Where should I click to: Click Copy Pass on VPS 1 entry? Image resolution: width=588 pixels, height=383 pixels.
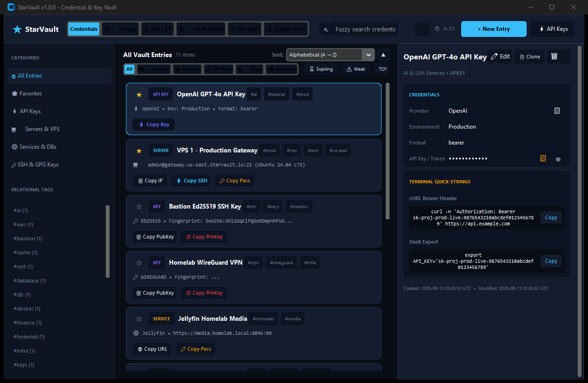[x=235, y=181]
